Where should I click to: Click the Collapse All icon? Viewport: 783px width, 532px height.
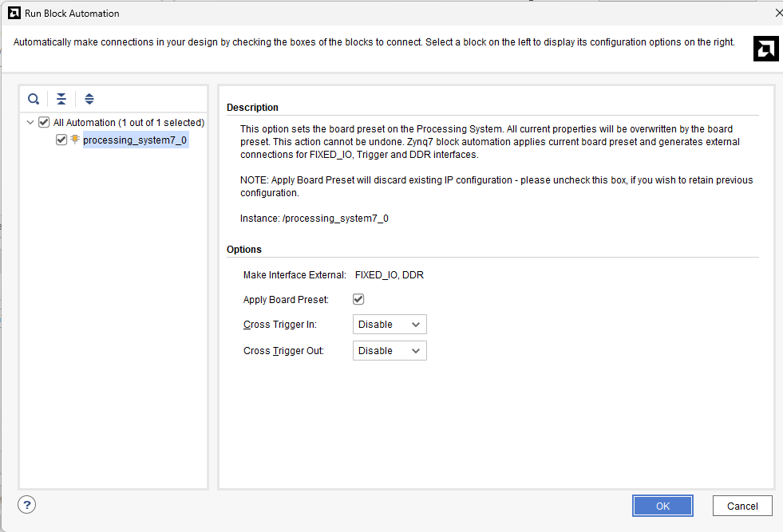click(x=61, y=99)
